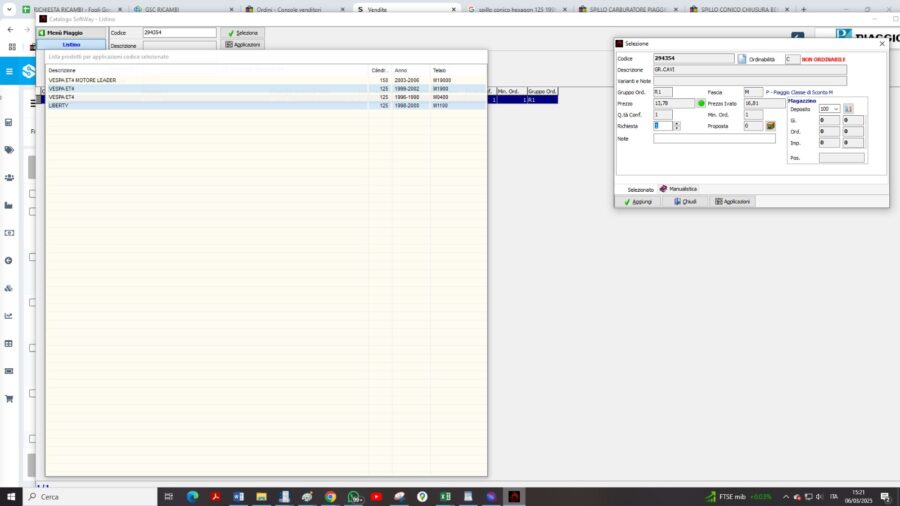
Task: Switch to the Manualistica tab
Action: [678, 188]
